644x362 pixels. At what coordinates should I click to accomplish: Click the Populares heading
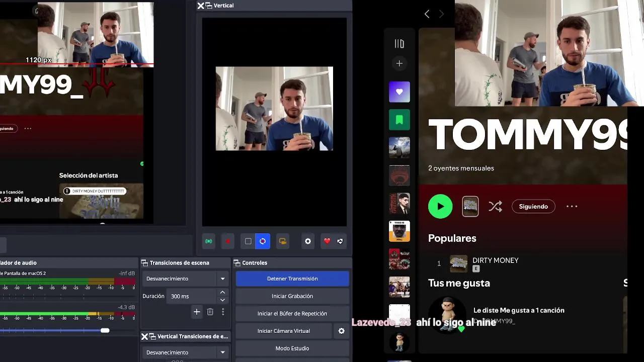[452, 238]
